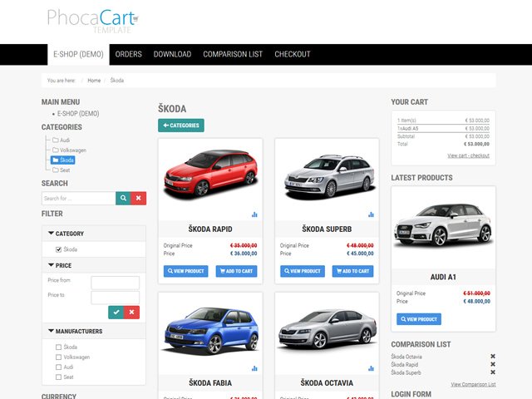Add Škoda Rapid to comparison via chart icon
The image size is (532, 399).
(254, 214)
